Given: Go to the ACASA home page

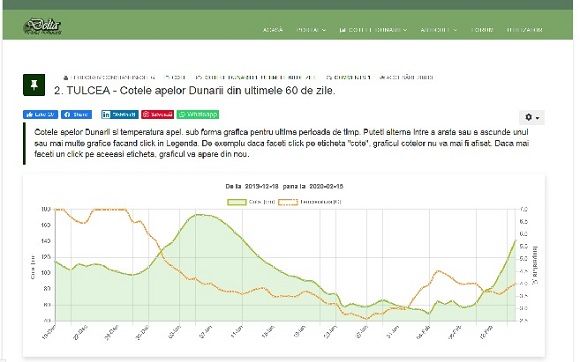Looking at the screenshot, I should pos(273,30).
